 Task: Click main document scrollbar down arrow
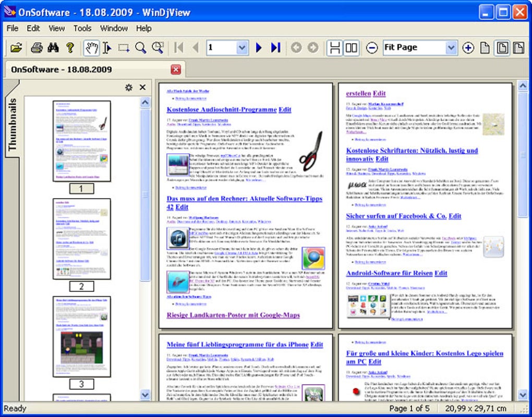click(523, 395)
